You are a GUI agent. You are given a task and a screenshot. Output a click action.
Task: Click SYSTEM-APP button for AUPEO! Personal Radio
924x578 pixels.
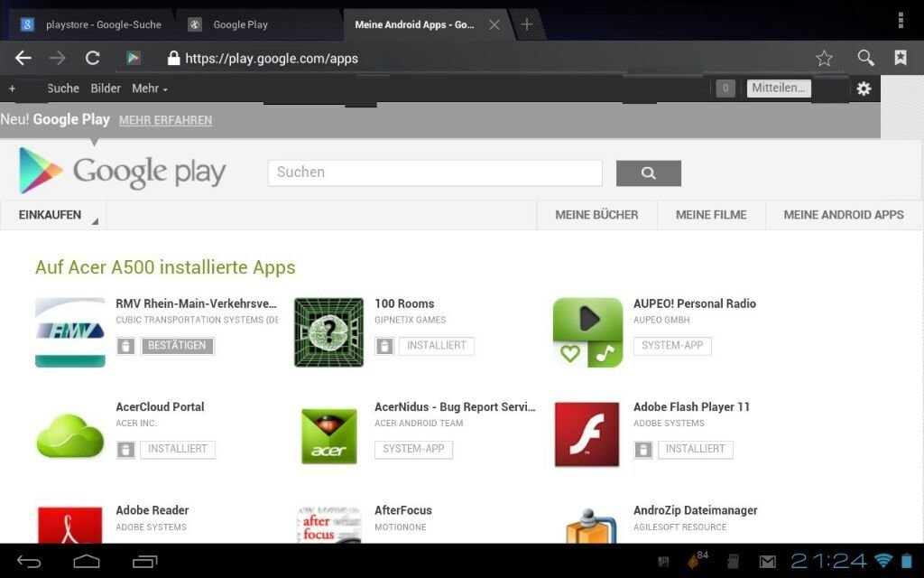coord(672,346)
